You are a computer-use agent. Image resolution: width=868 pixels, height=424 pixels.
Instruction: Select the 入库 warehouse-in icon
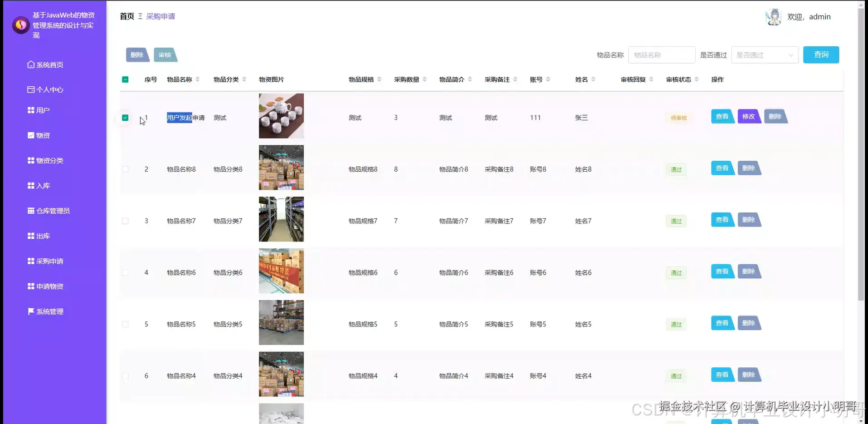(30, 185)
